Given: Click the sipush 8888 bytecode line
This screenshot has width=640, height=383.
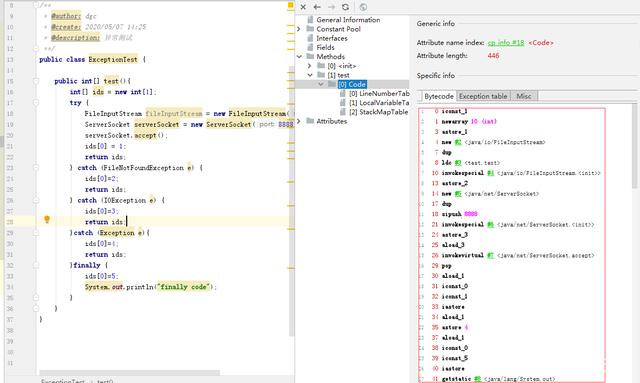Looking at the screenshot, I should pos(459,214).
